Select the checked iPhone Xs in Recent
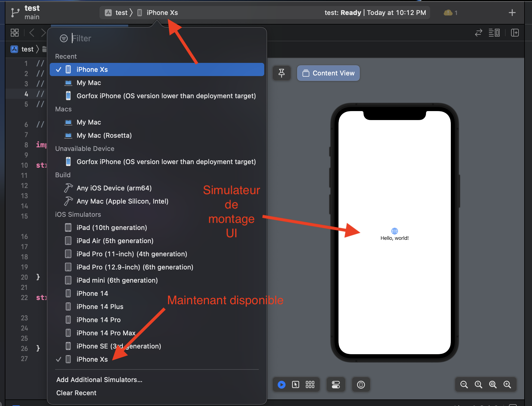This screenshot has width=532, height=406. click(x=157, y=69)
